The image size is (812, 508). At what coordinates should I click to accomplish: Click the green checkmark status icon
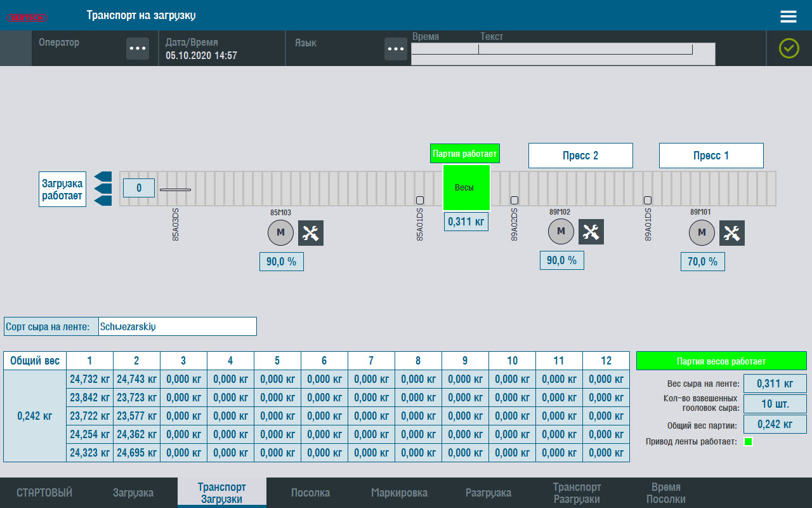coord(789,48)
